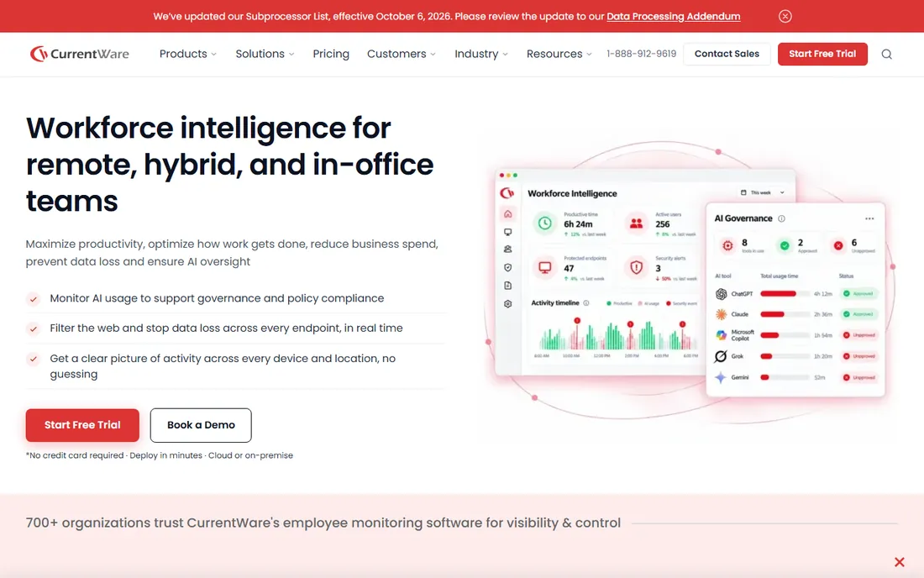Click the info icon beside AI Governance
The width and height of the screenshot is (924, 578).
point(781,218)
